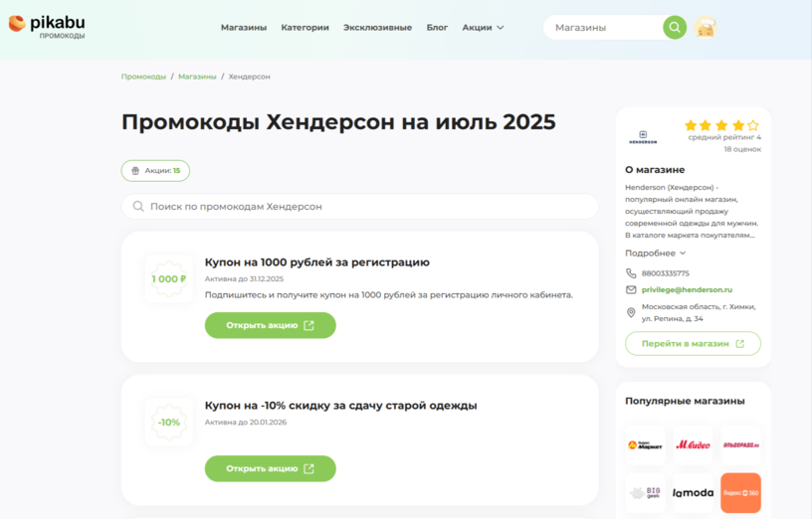812x519 pixels.
Task: Open Эльдорадо store logo
Action: (740, 445)
